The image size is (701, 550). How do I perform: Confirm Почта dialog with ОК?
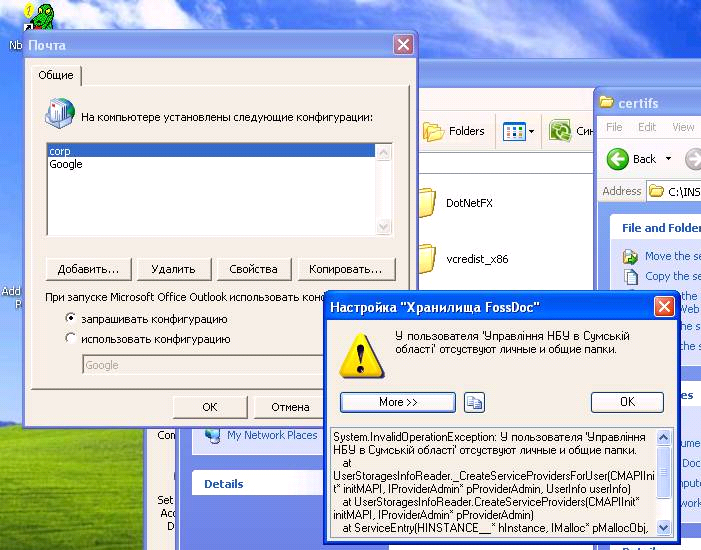(x=210, y=407)
